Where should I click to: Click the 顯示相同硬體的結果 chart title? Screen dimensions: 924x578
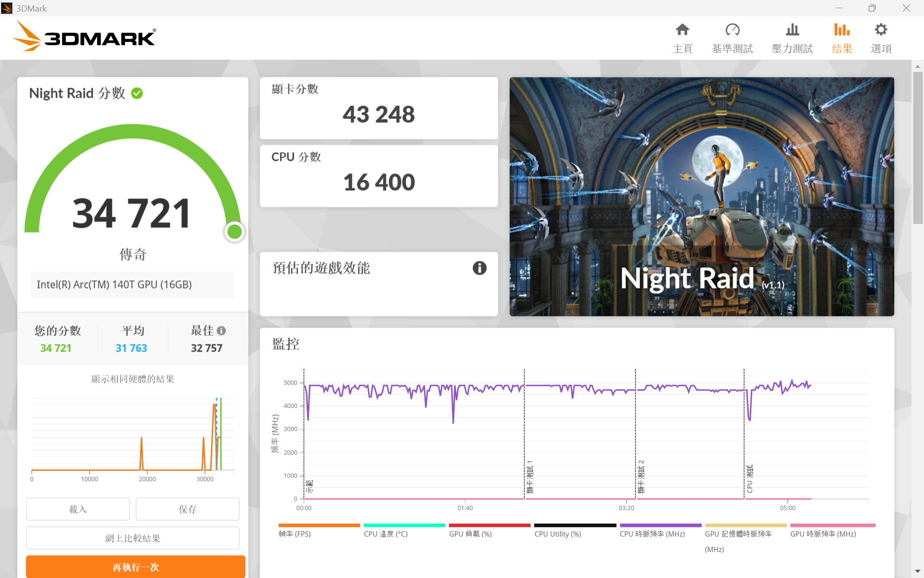click(133, 379)
